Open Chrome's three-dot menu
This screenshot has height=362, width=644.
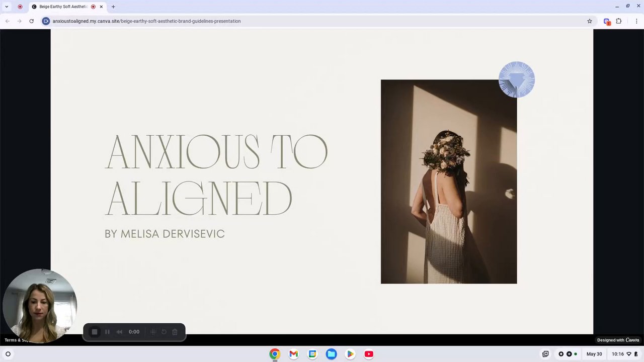(x=636, y=21)
